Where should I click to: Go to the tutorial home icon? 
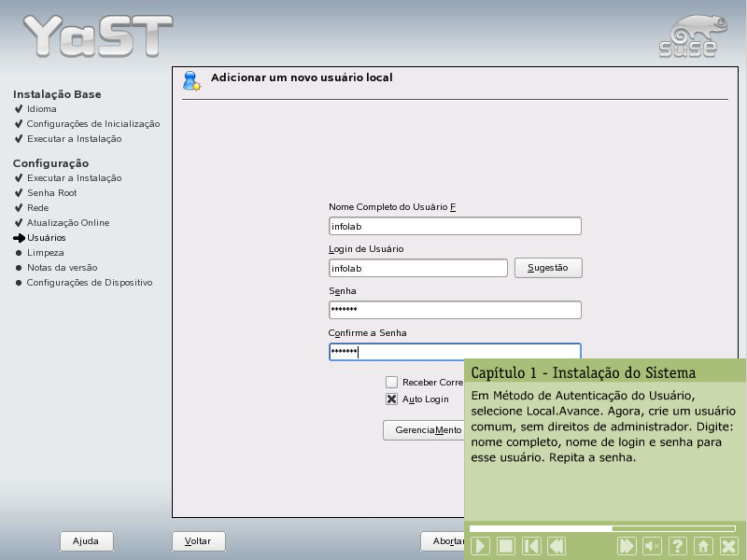(703, 546)
